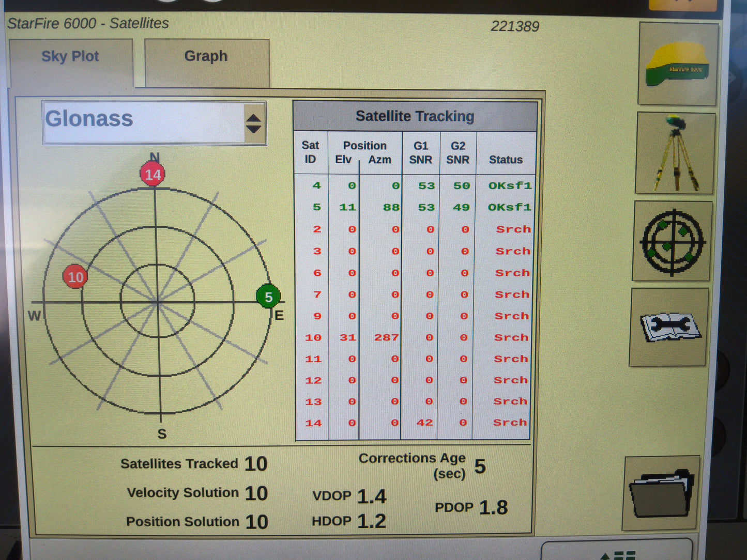Click the OKsf1 status of satellite 5
747x560 pixels.
coord(510,207)
